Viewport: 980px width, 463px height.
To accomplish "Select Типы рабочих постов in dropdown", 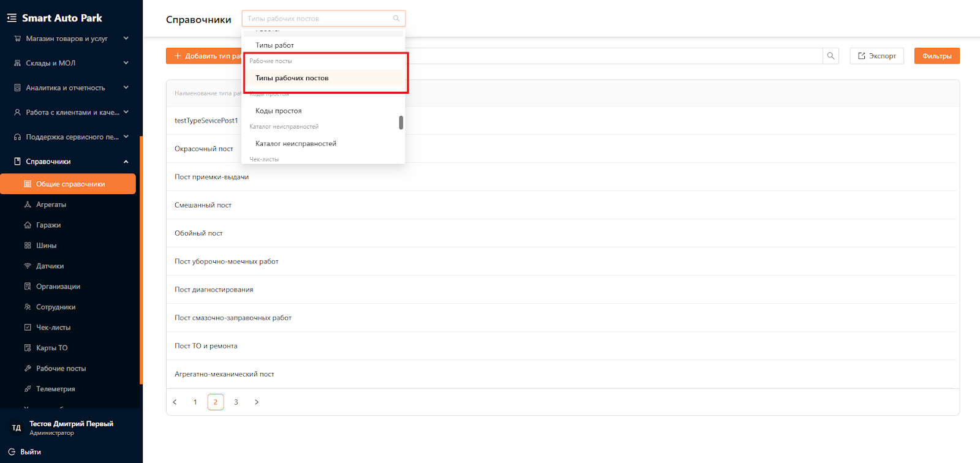I will click(292, 78).
